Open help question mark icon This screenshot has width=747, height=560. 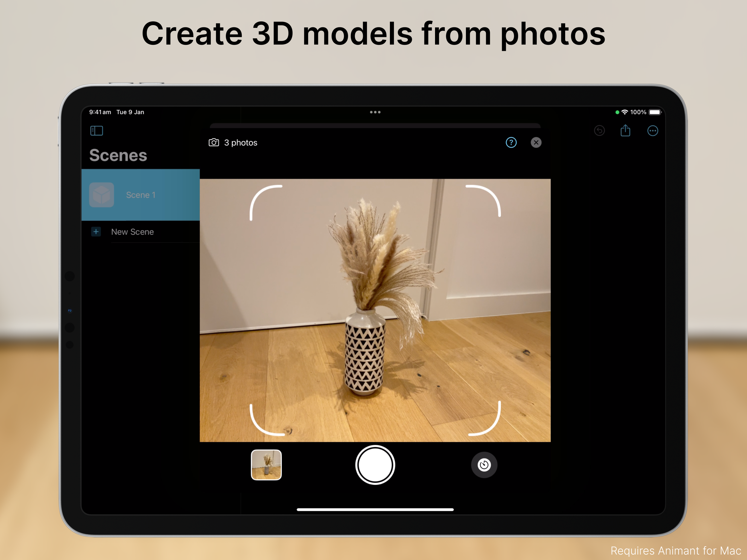pos(511,142)
